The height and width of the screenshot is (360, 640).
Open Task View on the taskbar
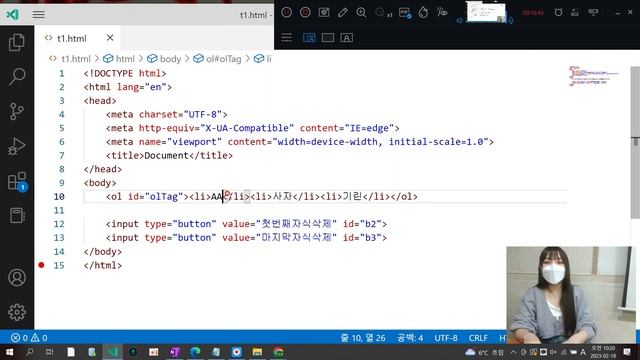pyautogui.click(x=49, y=352)
